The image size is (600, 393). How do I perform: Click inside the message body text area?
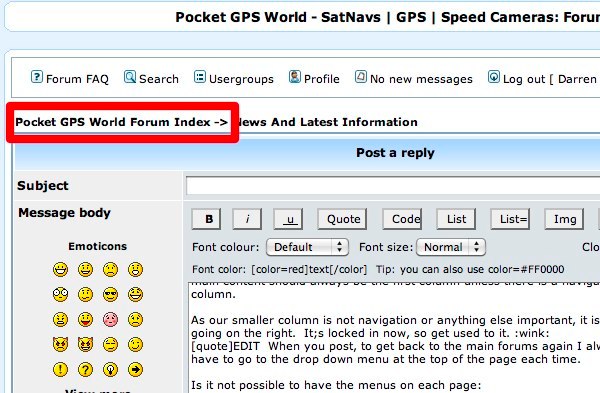394,337
